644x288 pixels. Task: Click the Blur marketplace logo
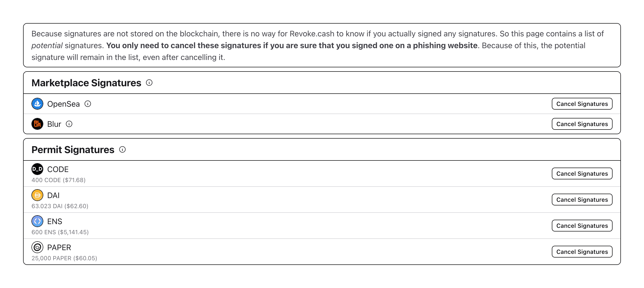(x=37, y=124)
